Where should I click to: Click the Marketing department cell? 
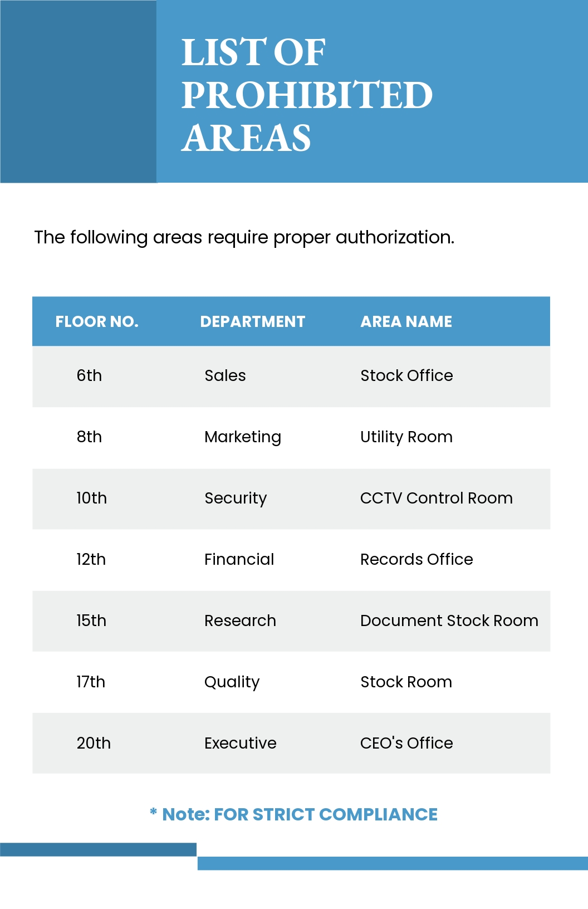[x=243, y=437]
